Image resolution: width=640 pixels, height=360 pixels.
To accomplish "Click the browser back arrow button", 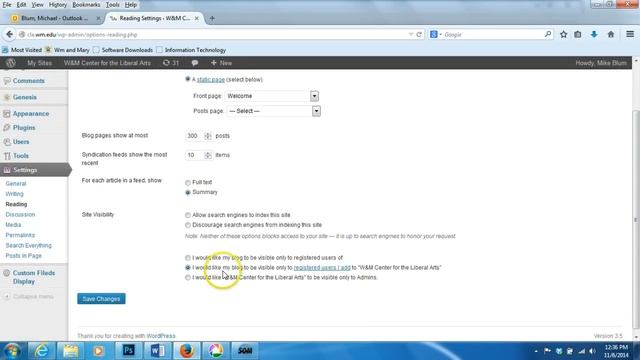I will [x=9, y=34].
